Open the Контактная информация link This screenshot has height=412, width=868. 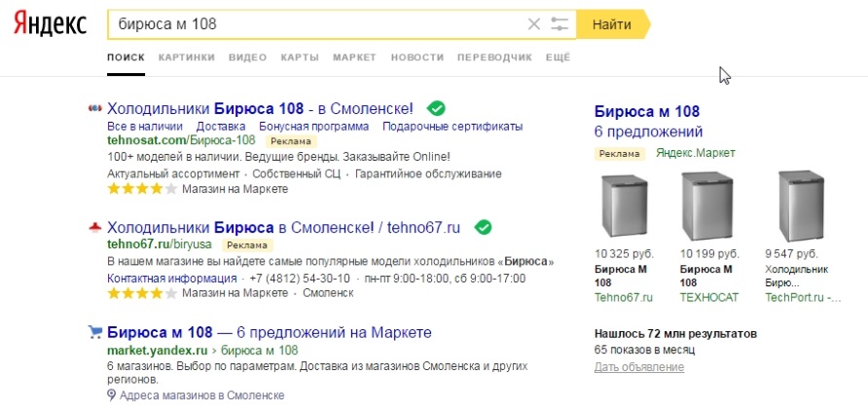click(x=172, y=278)
